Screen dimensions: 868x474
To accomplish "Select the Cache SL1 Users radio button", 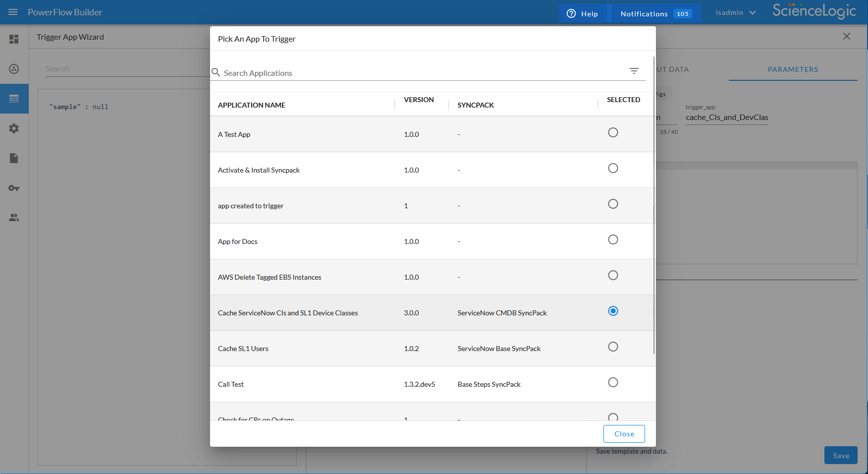I will tap(613, 347).
